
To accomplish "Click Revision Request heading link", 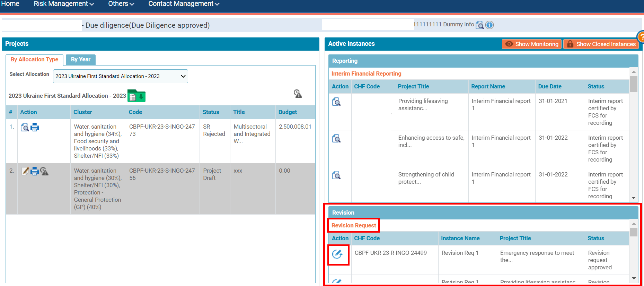I will click(354, 225).
